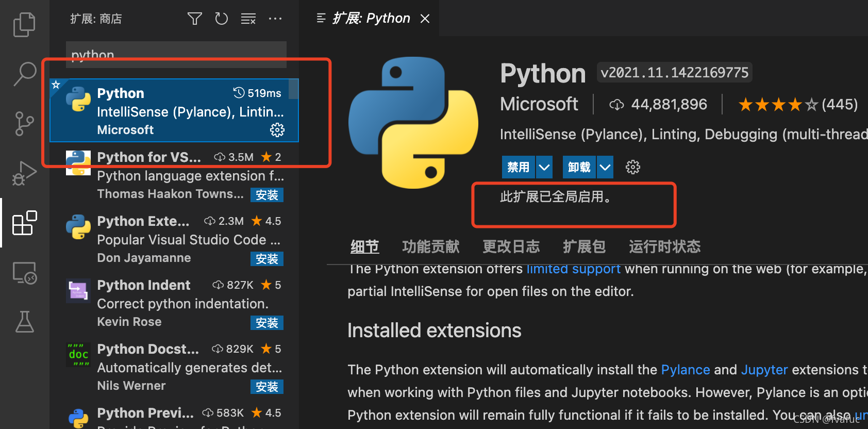Select Python Docst... extension in list
This screenshot has width=868, height=429.
[x=174, y=367]
